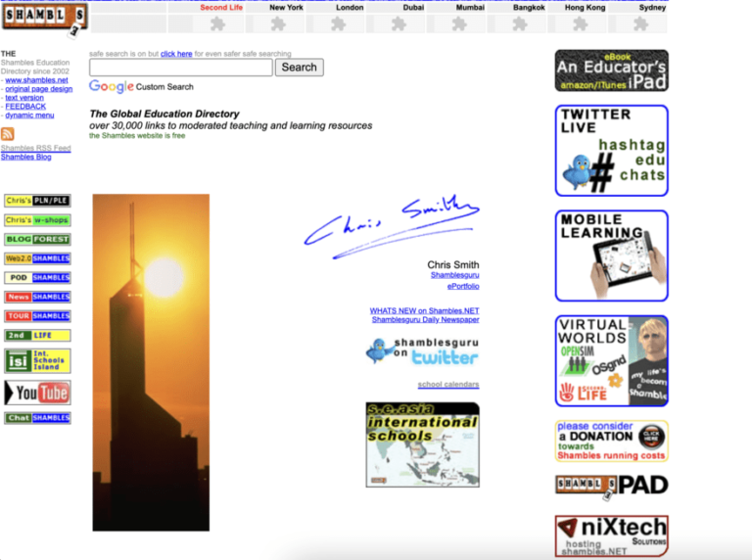Follow the WHATS NEW on Shambles.NET link
752x560 pixels.
pos(424,310)
